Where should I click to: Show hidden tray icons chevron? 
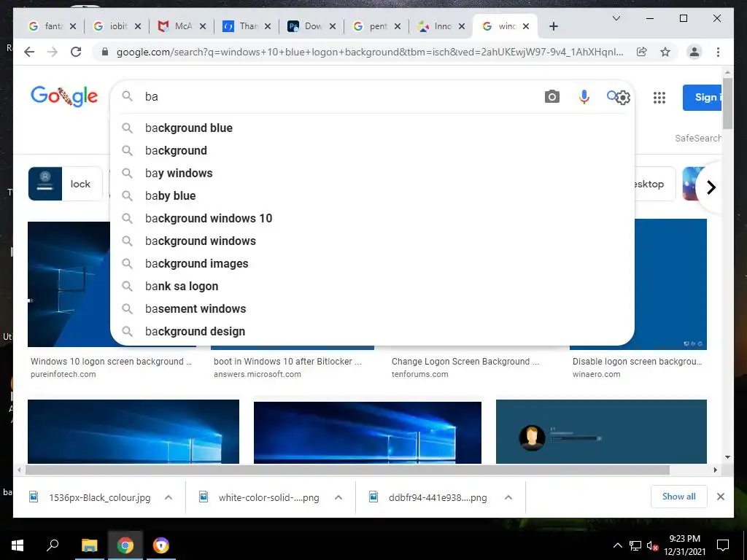pyautogui.click(x=617, y=545)
